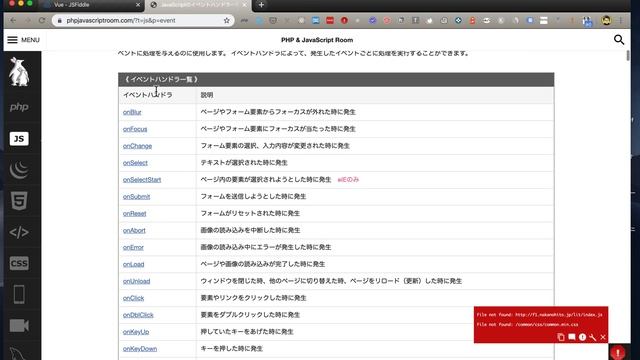Click the red circular exclamation extension icon
Image resolution: width=640 pixels, height=360 pixels.
click(344, 20)
